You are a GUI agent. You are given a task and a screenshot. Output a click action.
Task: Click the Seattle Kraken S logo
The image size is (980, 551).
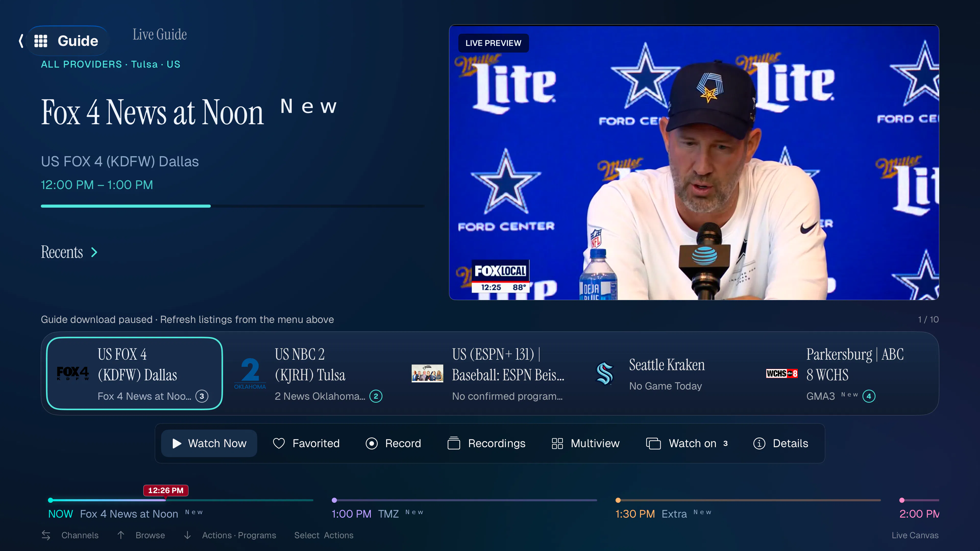tap(605, 373)
